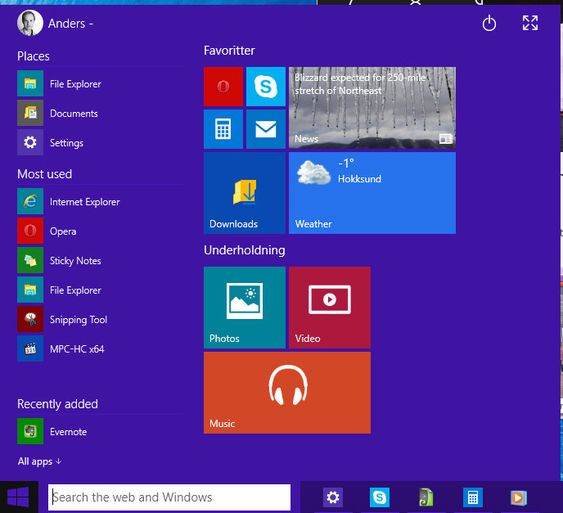Expand Start menu to full screen
563x513 pixels.
530,23
